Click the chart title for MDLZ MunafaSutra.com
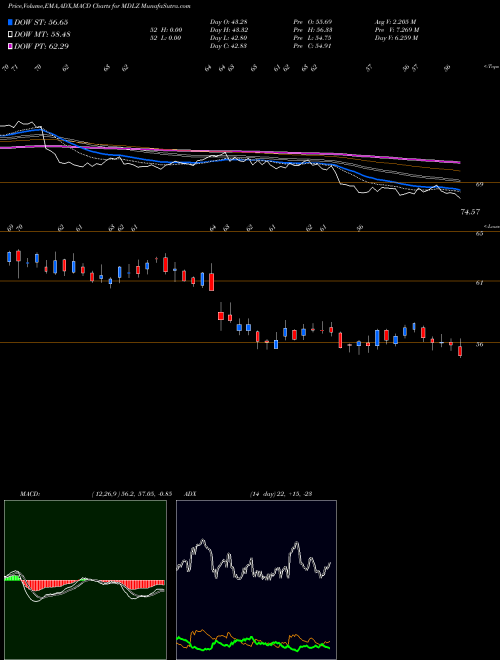The height and width of the screenshot is (660, 500). [x=99, y=6]
